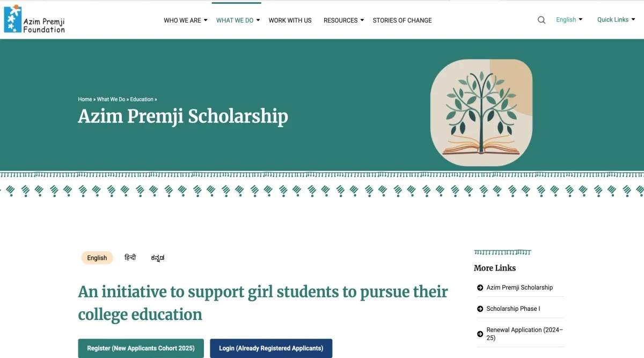
Task: Switch page language to Hindi
Action: [x=130, y=258]
